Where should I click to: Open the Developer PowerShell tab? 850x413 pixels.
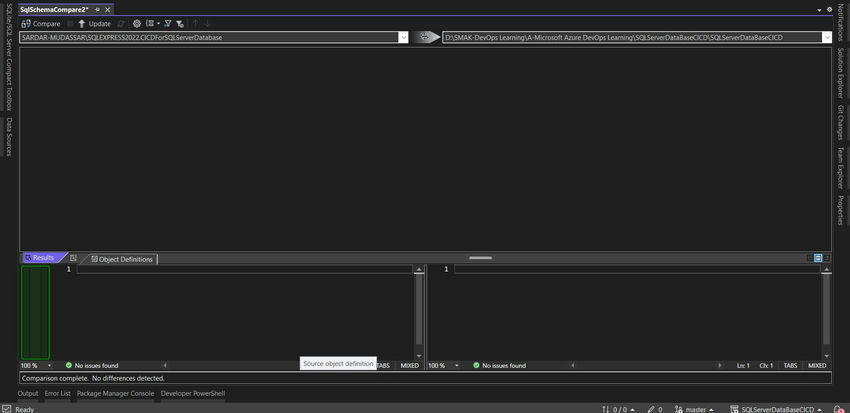point(193,393)
